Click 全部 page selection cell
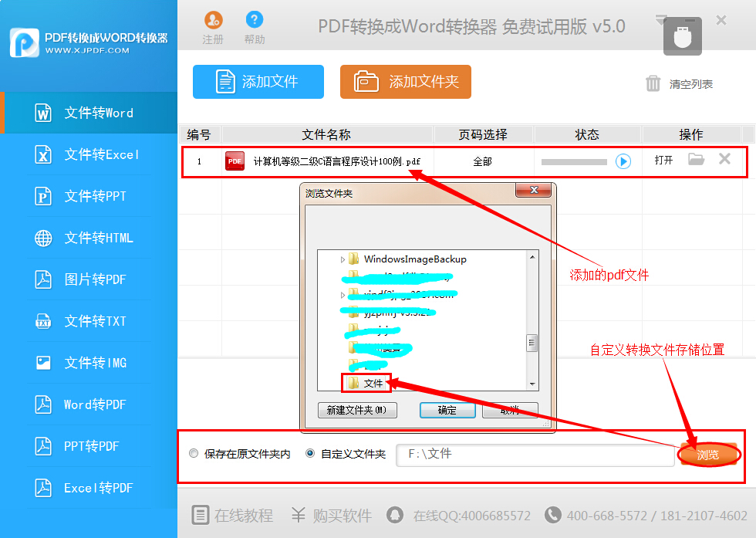The width and height of the screenshot is (756, 538). (x=483, y=161)
